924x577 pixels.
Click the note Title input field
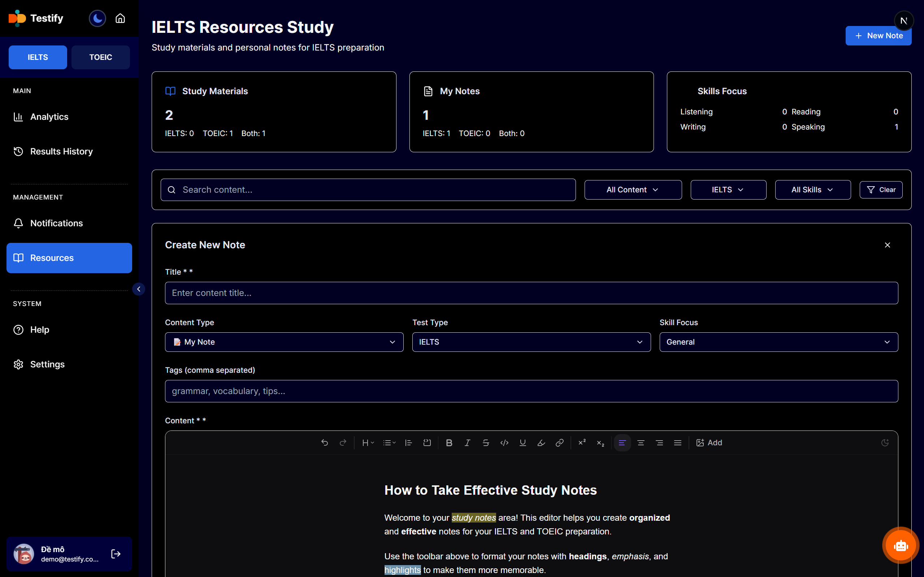531,293
